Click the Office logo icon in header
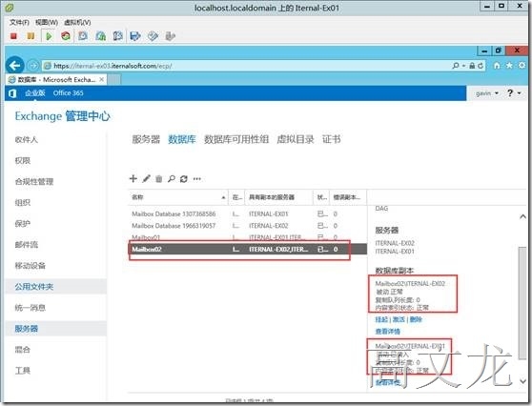Image resolution: width=532 pixels, height=406 pixels. pos(12,93)
